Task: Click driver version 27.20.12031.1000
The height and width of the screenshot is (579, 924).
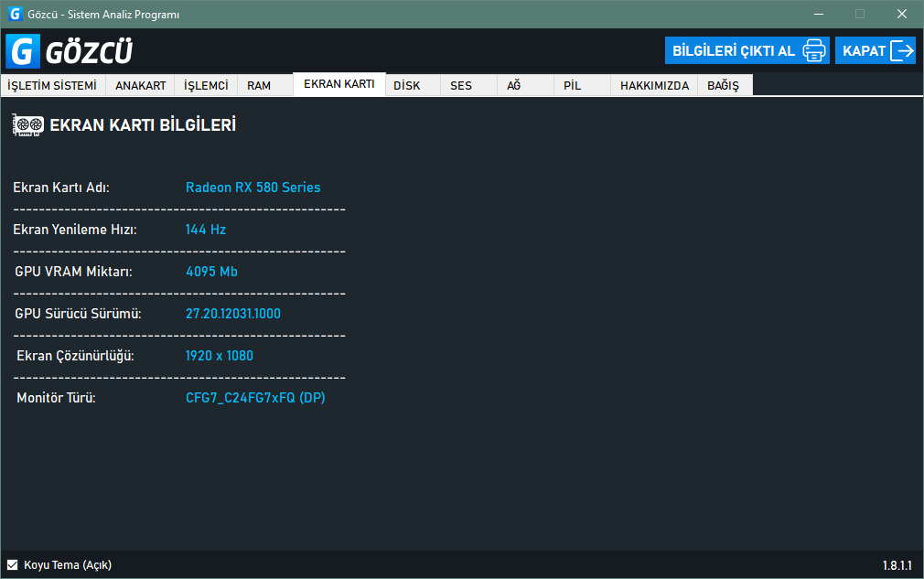Action: coord(233,314)
